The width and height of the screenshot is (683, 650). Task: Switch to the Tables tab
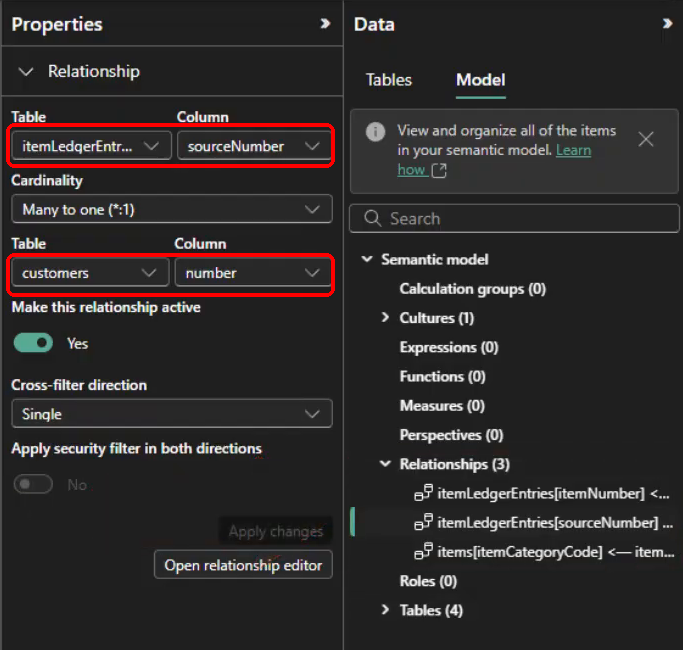tap(389, 80)
